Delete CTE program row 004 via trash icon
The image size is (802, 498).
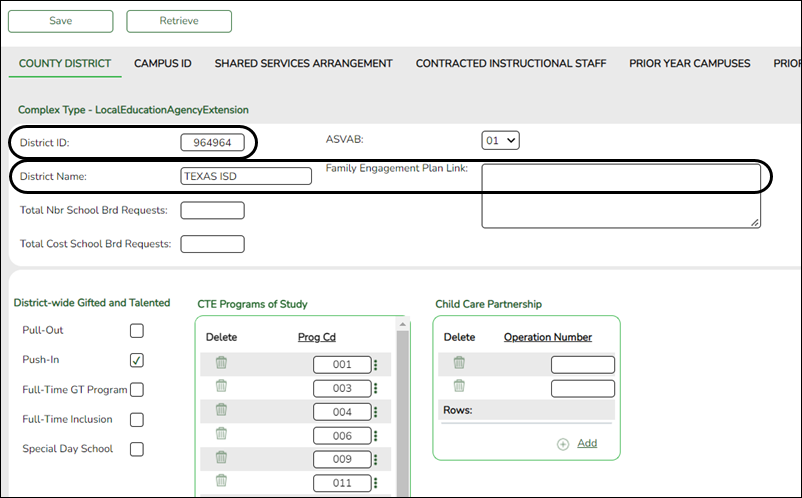point(221,410)
